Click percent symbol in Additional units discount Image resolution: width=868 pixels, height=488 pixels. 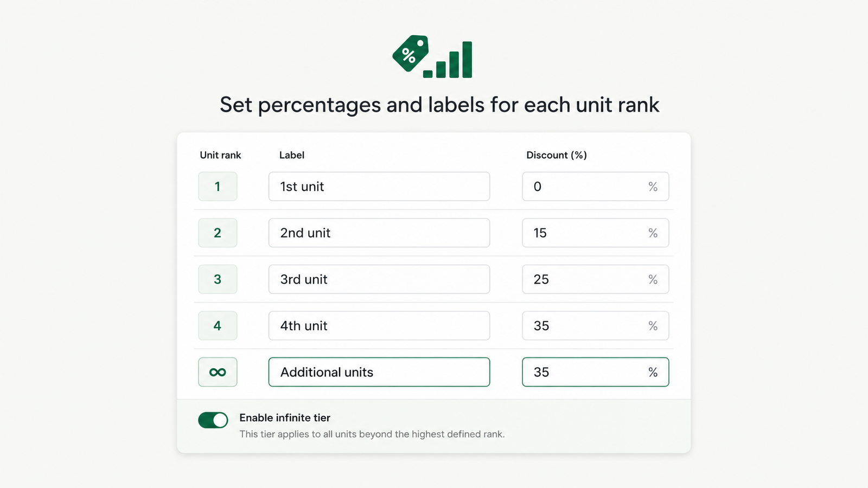click(653, 372)
